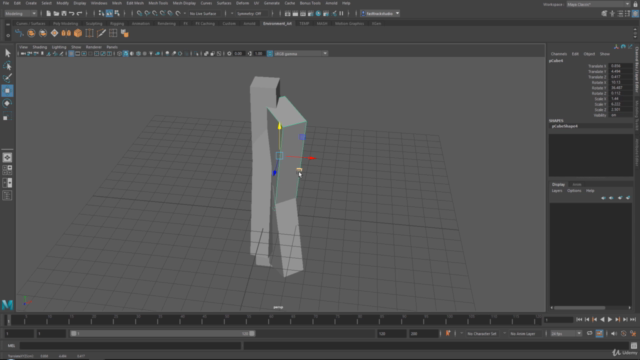Switch to four view layout
640x360 pixels.
click(7, 170)
